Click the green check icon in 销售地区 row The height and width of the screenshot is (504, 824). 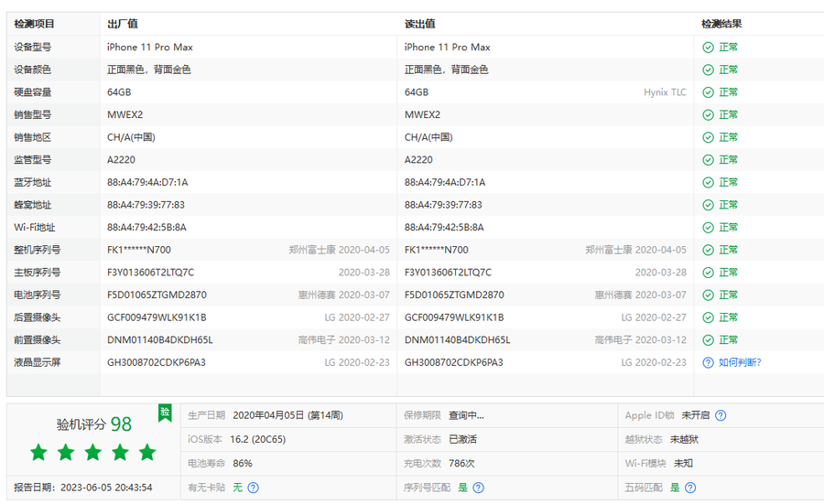pyautogui.click(x=708, y=137)
